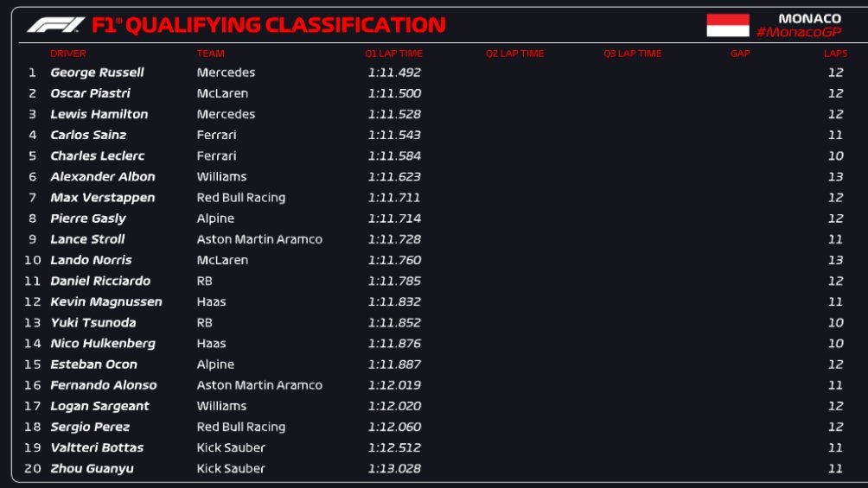
Task: Click the F1 logo icon
Action: click(x=55, y=25)
